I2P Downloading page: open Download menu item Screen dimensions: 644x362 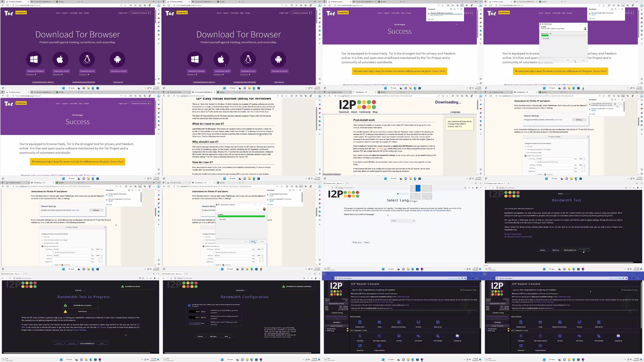click(344, 112)
